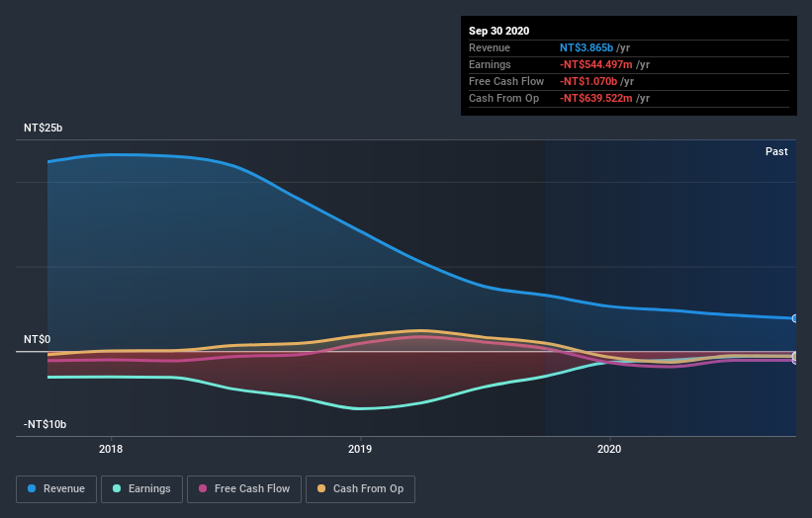Click the NT$0 y-axis label

click(x=38, y=339)
